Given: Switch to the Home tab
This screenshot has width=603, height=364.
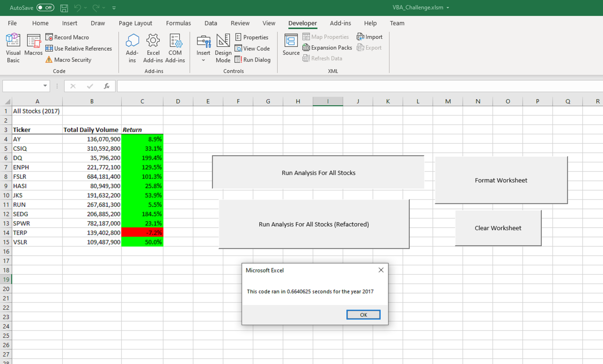Looking at the screenshot, I should (x=40, y=23).
